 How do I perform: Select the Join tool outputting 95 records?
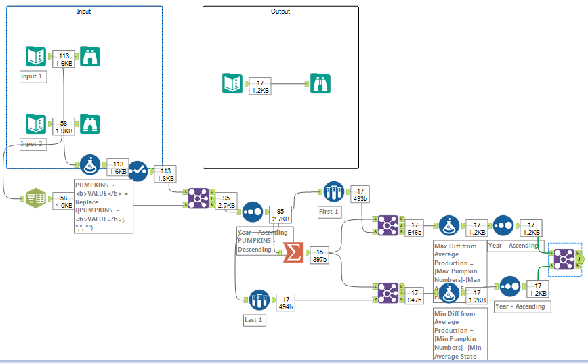click(x=198, y=198)
